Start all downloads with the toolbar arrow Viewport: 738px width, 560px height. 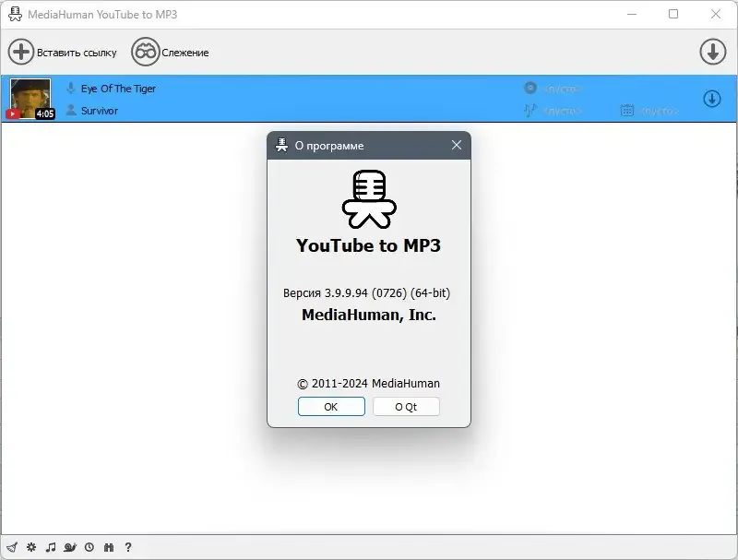pos(712,52)
